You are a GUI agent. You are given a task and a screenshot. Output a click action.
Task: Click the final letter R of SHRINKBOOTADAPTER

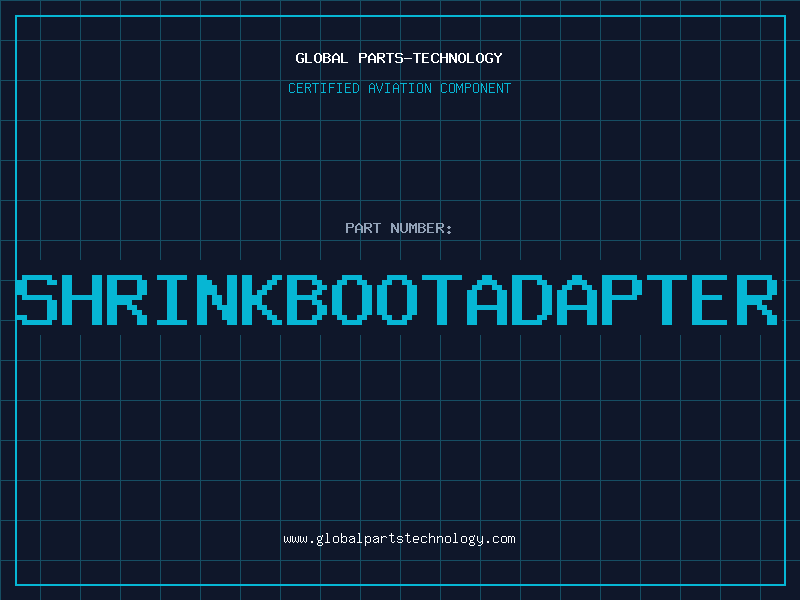tap(759, 299)
